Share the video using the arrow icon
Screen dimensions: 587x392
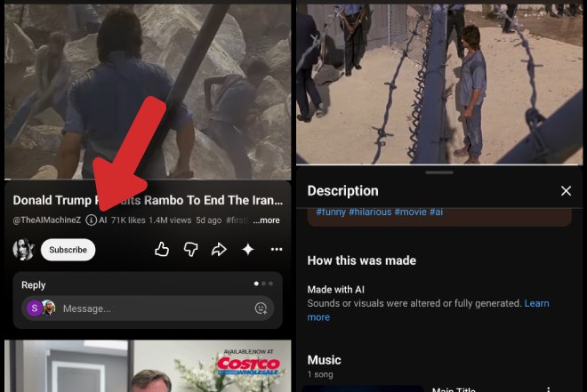click(x=219, y=249)
